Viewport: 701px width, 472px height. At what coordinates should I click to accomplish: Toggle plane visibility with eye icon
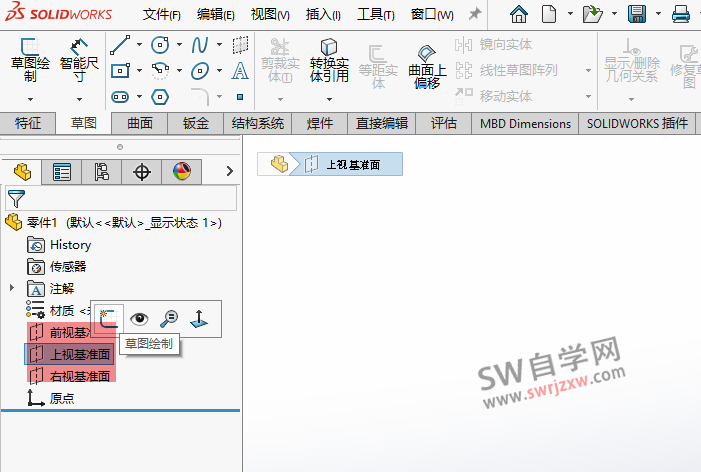pyautogui.click(x=139, y=318)
